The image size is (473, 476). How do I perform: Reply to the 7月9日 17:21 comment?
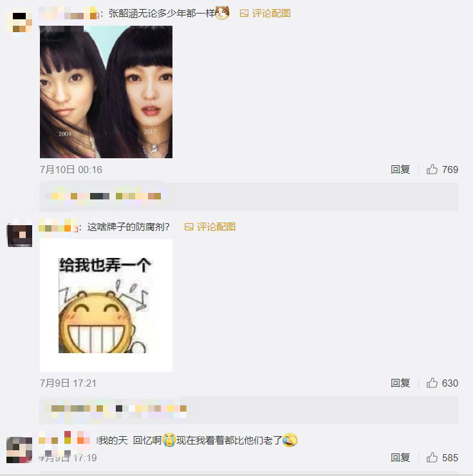tap(400, 383)
